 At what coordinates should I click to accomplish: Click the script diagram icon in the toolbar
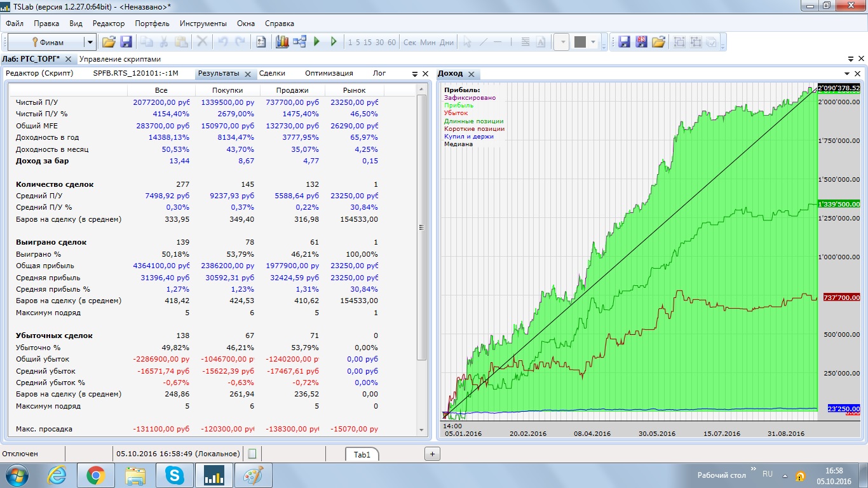click(x=299, y=42)
